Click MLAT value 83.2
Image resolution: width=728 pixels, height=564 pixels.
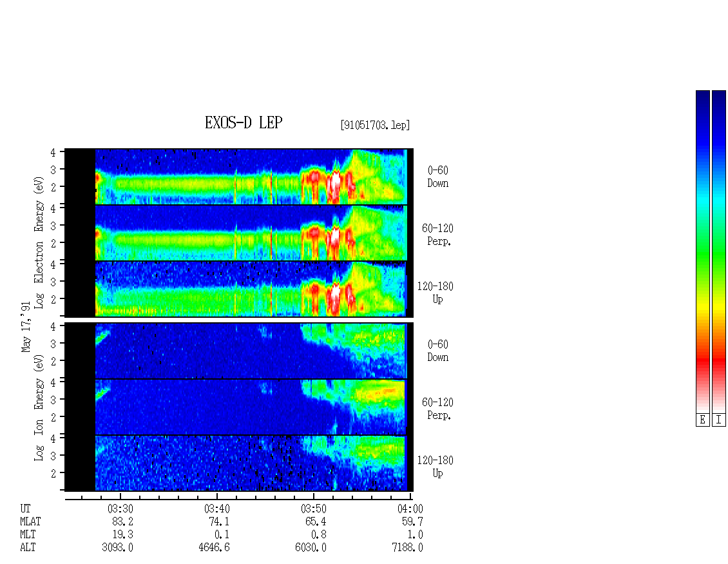122,521
